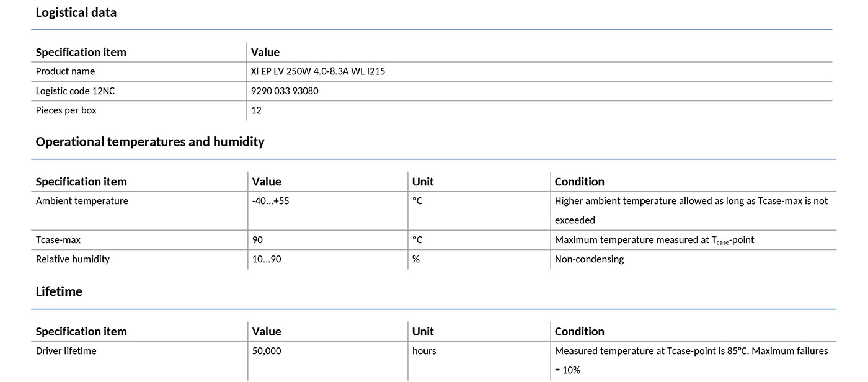
Task: Click the Lifetime section heading
Action: [59, 291]
